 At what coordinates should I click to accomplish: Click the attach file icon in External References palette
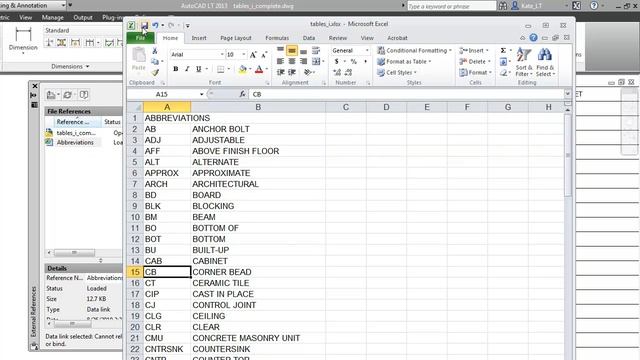pos(51,95)
